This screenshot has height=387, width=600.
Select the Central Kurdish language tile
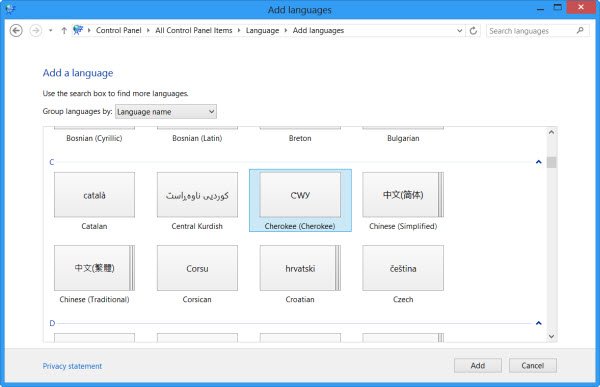tap(197, 201)
